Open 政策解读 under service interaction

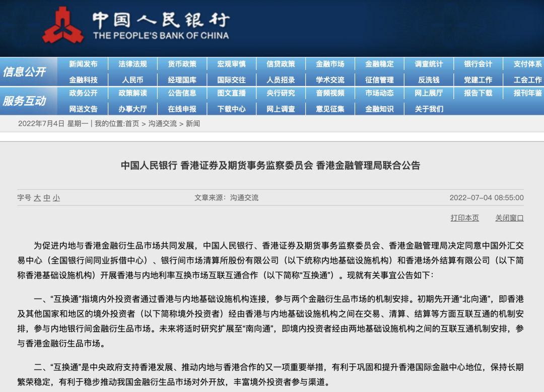tap(132, 93)
